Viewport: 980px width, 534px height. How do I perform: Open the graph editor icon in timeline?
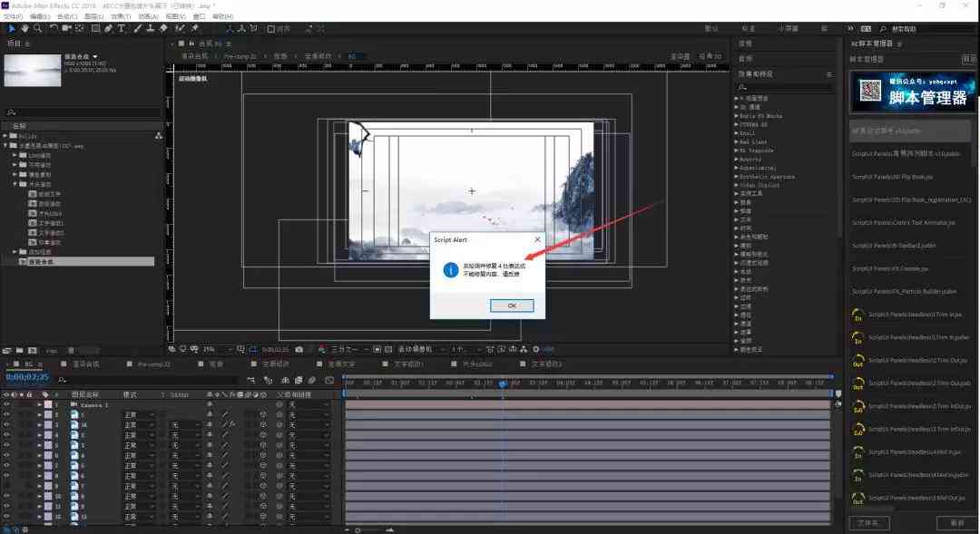329,380
